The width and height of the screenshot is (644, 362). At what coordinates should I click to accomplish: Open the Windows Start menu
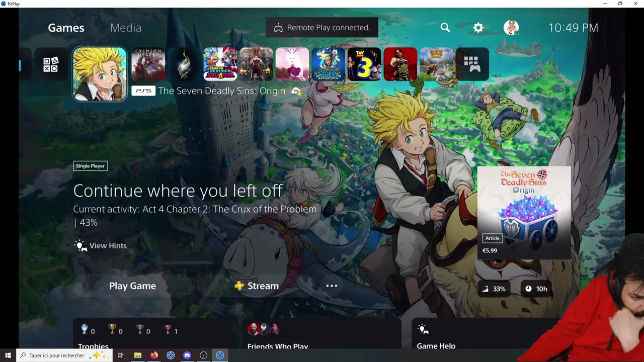(x=8, y=355)
